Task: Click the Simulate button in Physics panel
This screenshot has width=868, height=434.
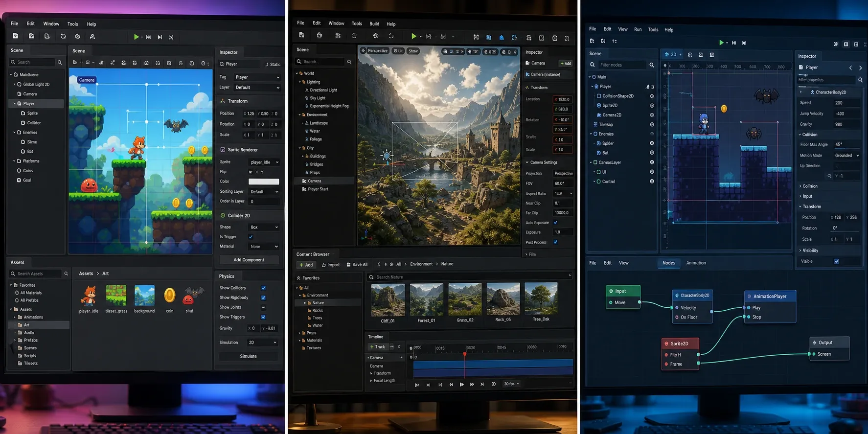Action: click(x=249, y=356)
